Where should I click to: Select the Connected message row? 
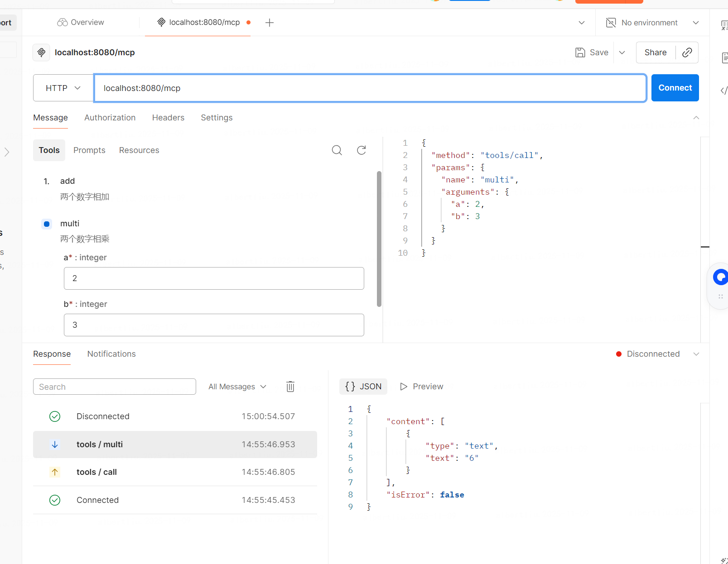pyautogui.click(x=175, y=500)
